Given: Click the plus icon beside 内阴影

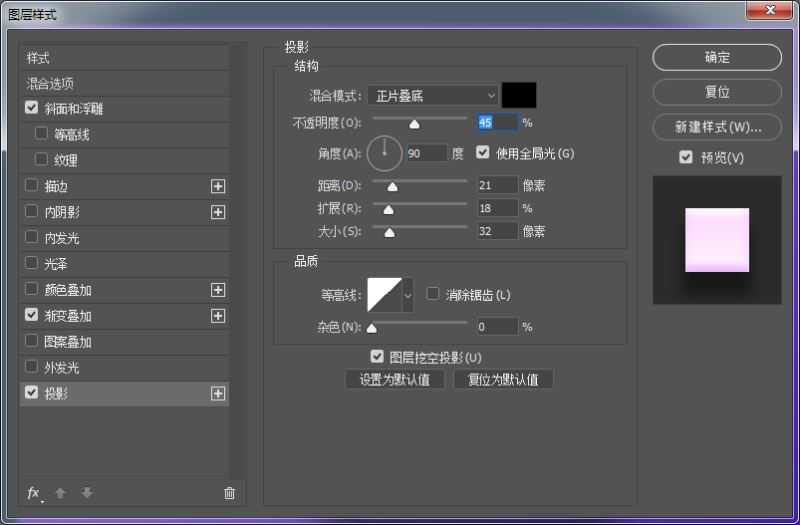Looking at the screenshot, I should (x=218, y=212).
